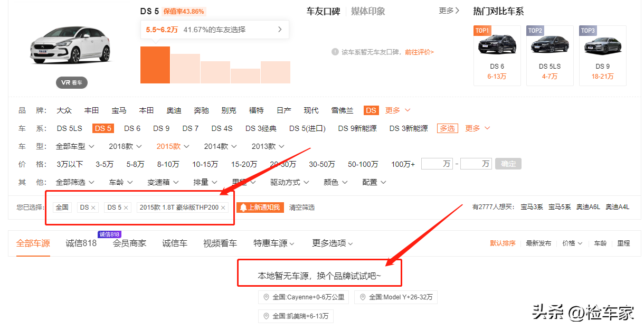This screenshot has height=330, width=644.
Task: Select the last price distribution bar
Action: 276,72
